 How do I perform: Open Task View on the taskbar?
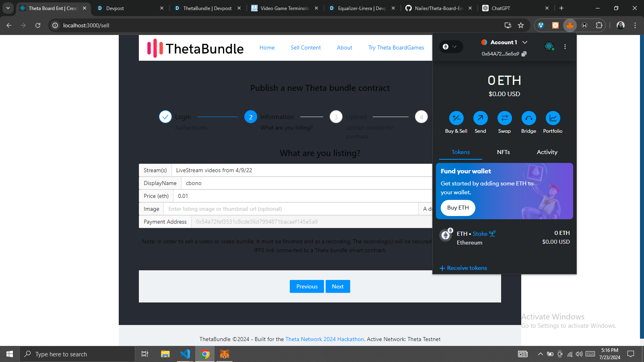145,354
